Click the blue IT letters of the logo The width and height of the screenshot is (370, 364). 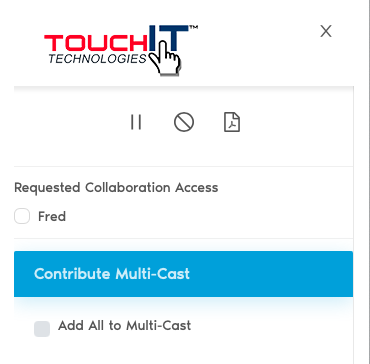(x=169, y=37)
